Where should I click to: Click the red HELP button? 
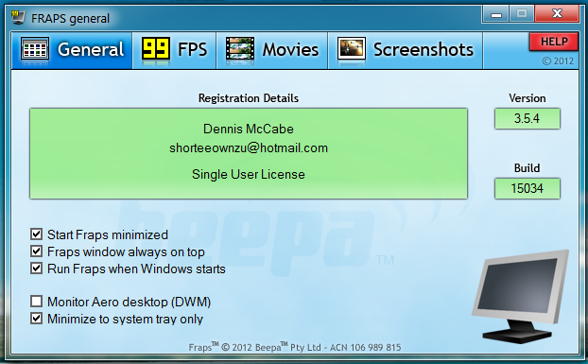(554, 42)
